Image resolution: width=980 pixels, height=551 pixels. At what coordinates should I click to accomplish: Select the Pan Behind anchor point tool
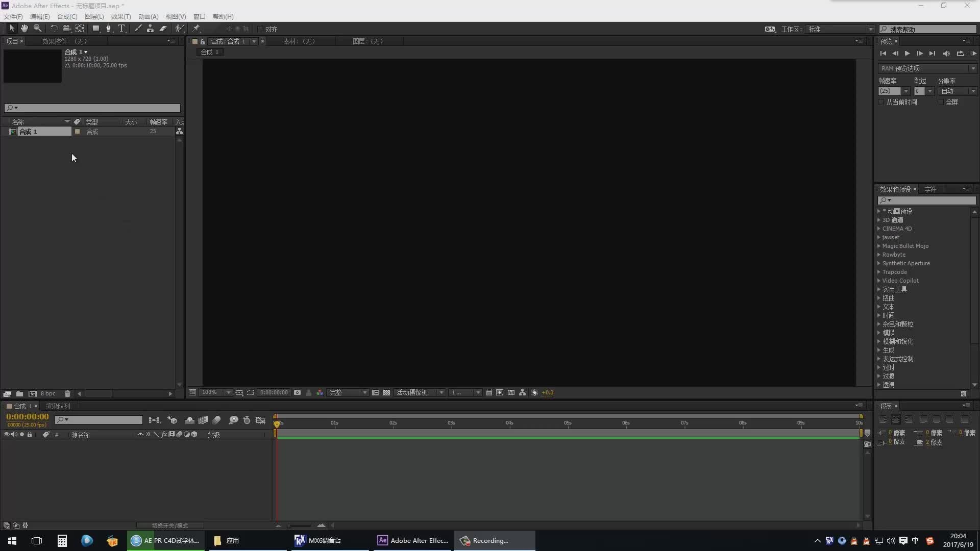click(x=80, y=29)
